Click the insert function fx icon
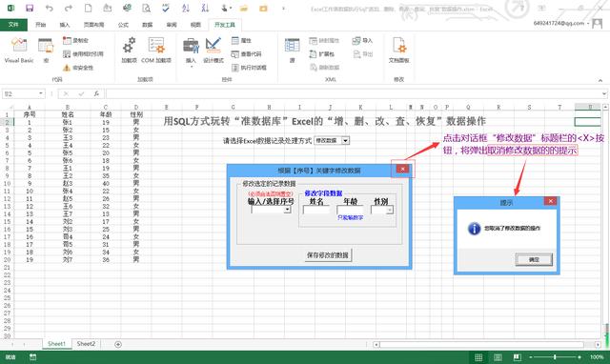 96,93
